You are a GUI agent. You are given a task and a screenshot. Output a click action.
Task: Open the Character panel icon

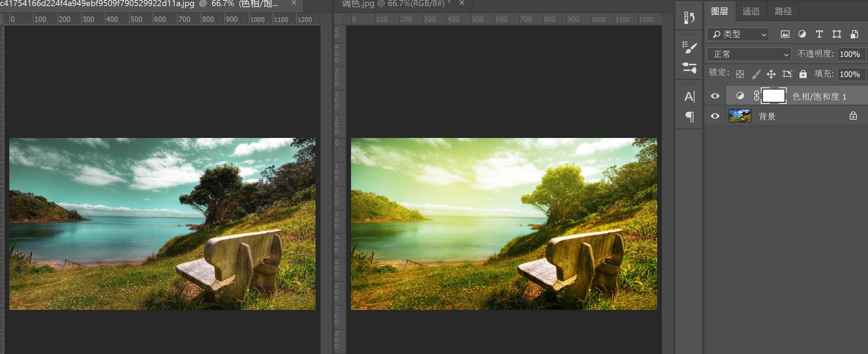[x=689, y=96]
